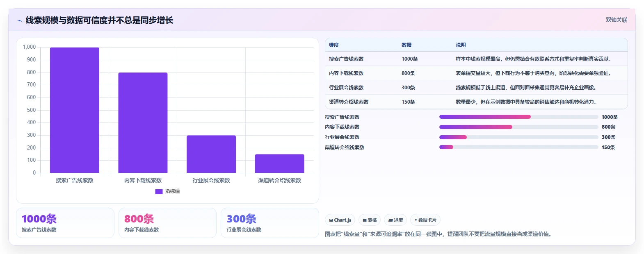
Task: Click table cell 内容下载线索数
Action: (x=346, y=73)
